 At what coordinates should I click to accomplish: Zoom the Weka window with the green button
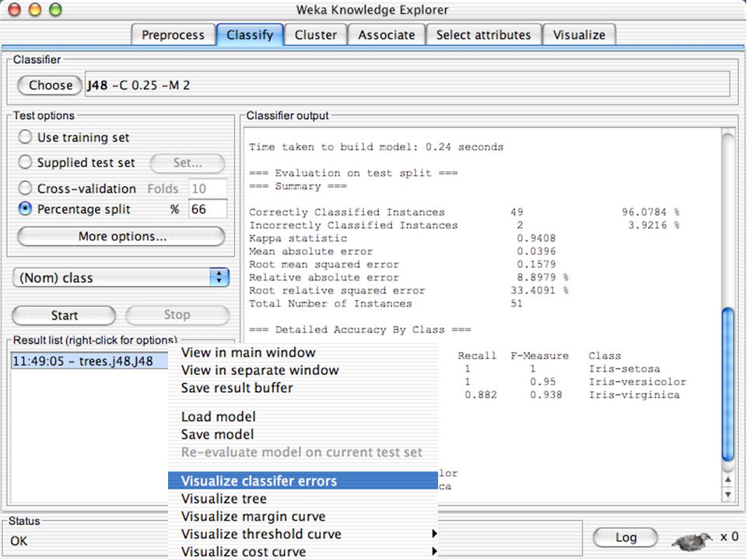[56, 9]
